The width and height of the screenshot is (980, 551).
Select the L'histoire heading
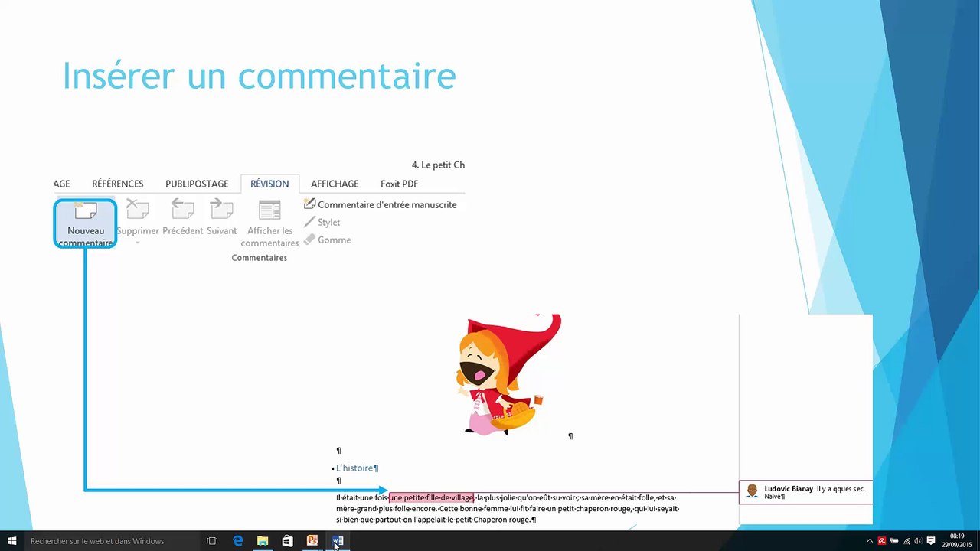[x=357, y=468]
